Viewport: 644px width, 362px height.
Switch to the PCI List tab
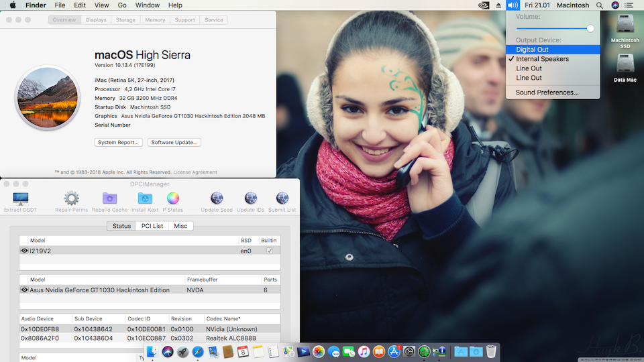152,226
